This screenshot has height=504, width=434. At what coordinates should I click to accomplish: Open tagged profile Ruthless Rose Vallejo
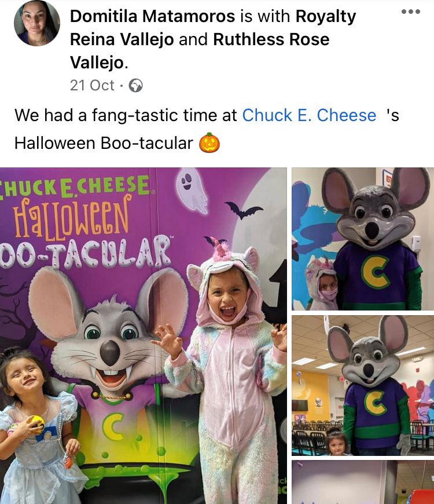[200, 51]
